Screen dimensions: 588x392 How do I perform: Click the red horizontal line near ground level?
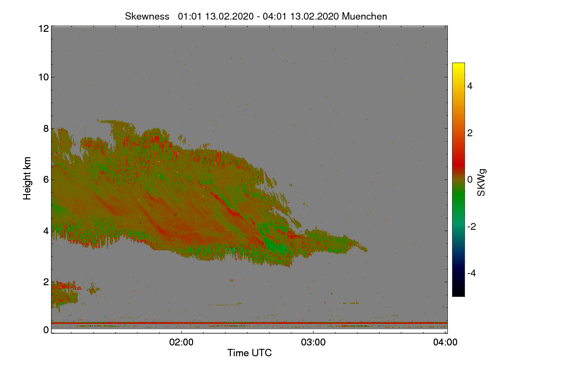click(x=249, y=323)
